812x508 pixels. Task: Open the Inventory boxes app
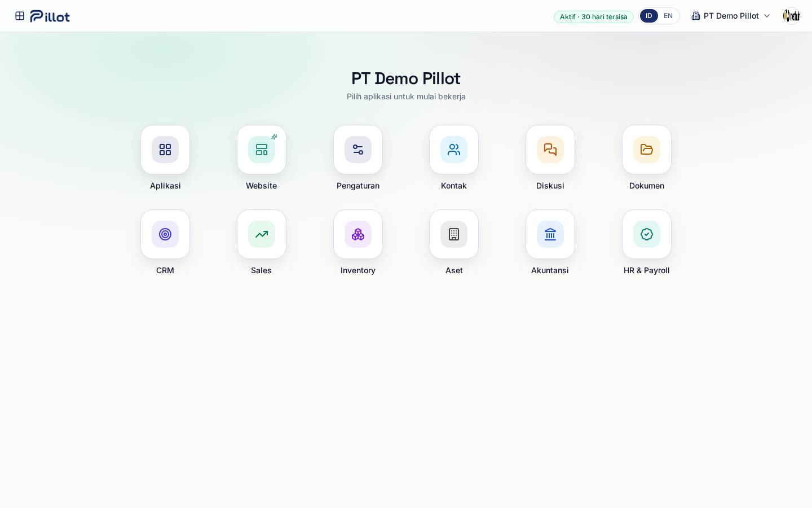(x=358, y=234)
